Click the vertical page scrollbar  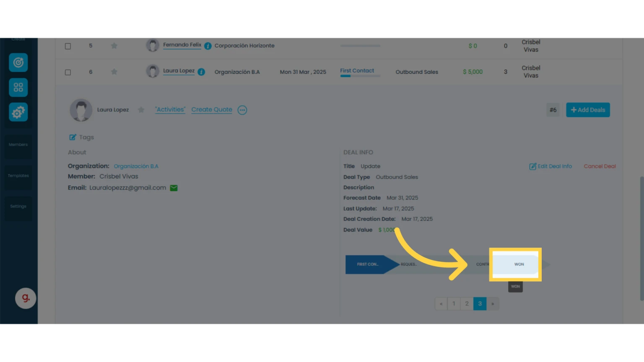click(641, 238)
